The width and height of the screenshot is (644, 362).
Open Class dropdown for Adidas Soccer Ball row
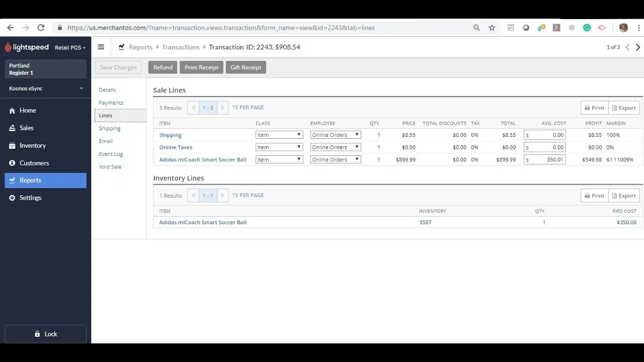coord(279,159)
